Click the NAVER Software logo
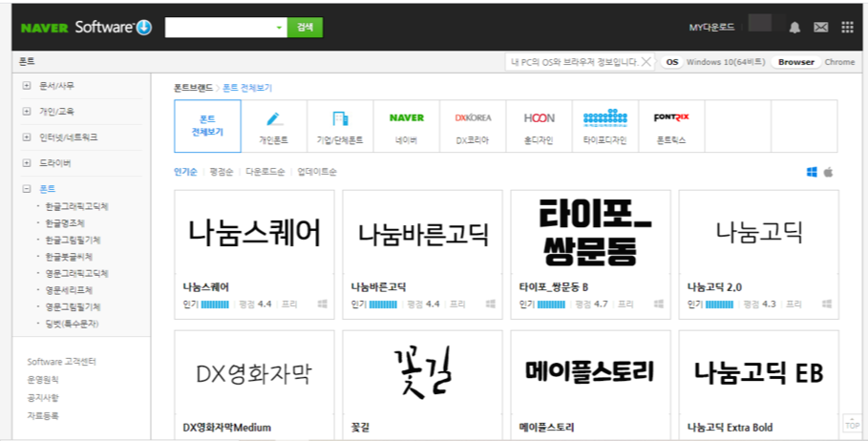868x441 pixels. [x=86, y=27]
